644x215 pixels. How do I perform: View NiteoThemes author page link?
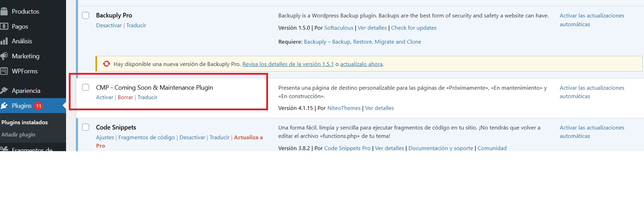[x=344, y=108]
